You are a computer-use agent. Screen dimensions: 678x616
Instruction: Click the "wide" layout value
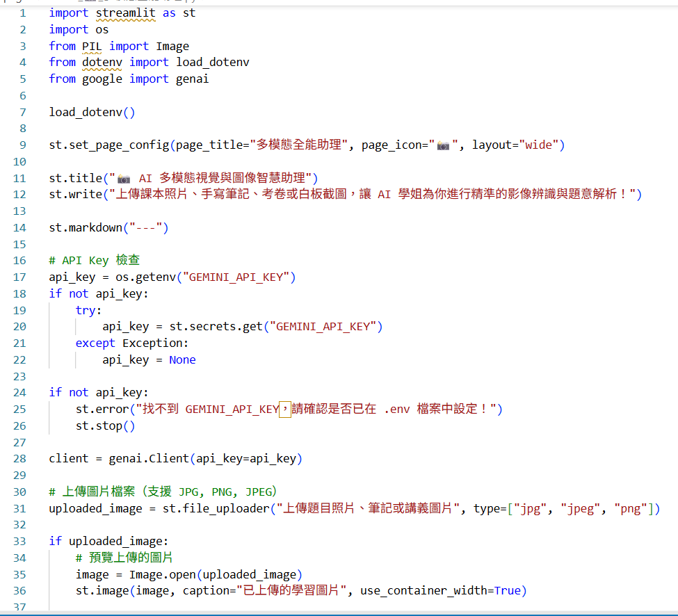[x=538, y=145]
